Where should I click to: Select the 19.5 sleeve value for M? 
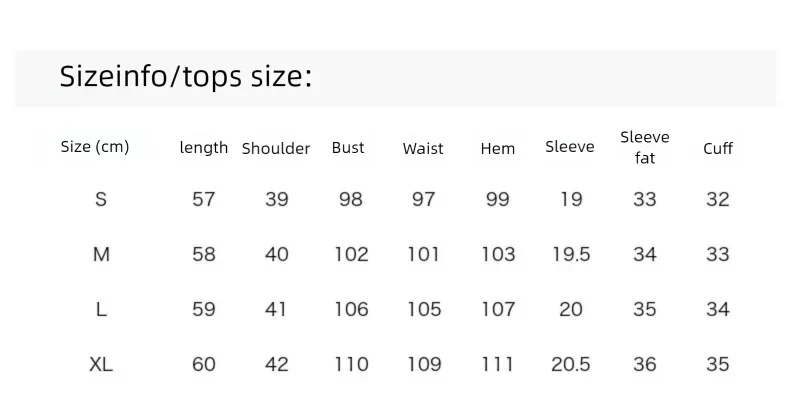click(x=571, y=254)
